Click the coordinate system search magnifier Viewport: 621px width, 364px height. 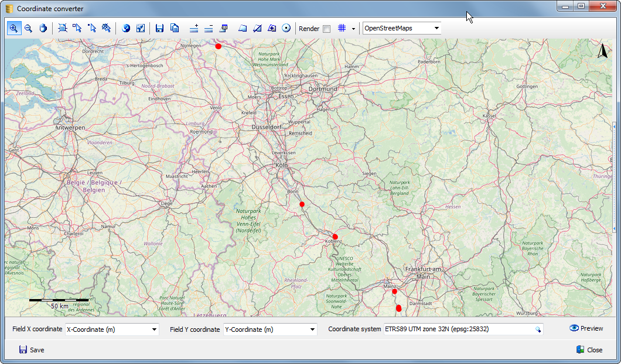538,329
